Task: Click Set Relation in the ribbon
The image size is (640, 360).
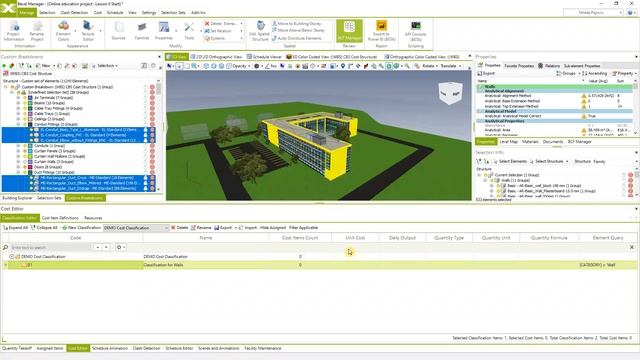Action: [x=218, y=31]
